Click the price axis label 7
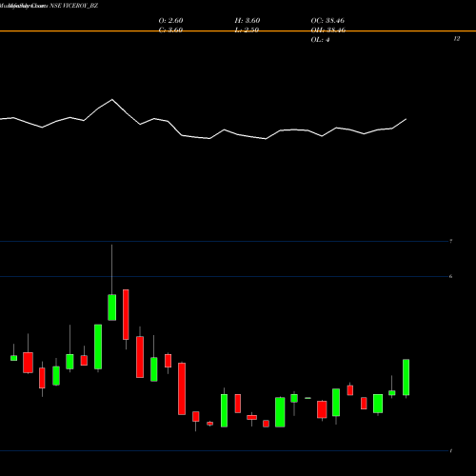Screen dimensions: 476x476 pos(450,241)
